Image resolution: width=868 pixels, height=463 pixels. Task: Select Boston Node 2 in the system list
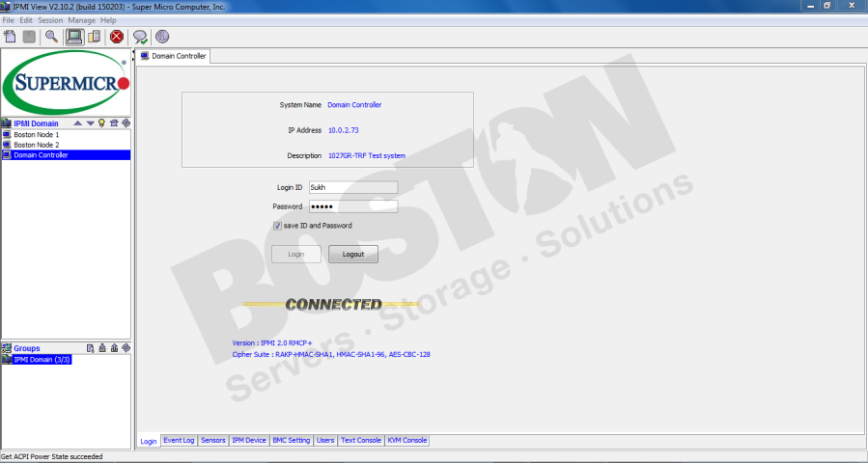[x=67, y=145]
